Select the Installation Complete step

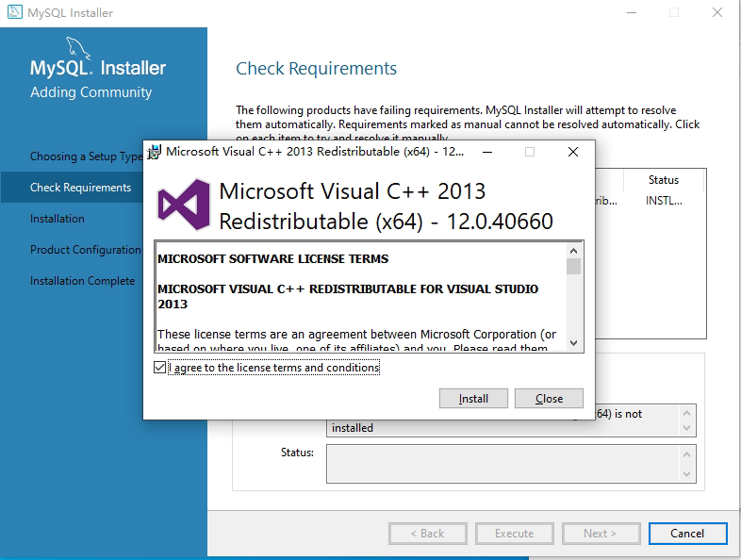pos(82,281)
